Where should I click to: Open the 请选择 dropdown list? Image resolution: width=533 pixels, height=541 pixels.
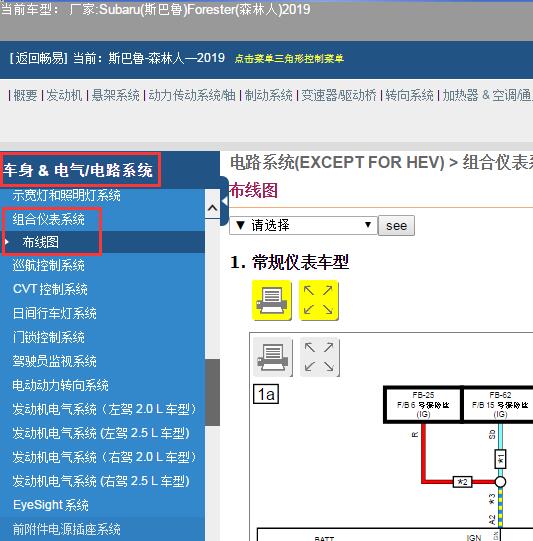pyautogui.click(x=303, y=226)
